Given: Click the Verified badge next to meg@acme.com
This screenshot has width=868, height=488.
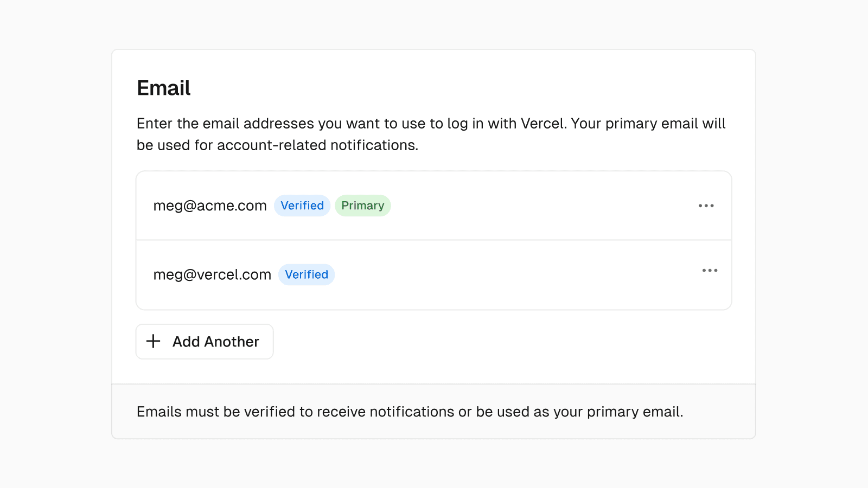Looking at the screenshot, I should 302,206.
